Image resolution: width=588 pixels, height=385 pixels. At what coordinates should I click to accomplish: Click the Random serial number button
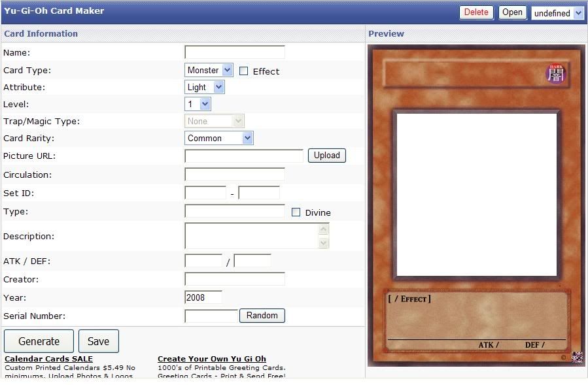(x=262, y=316)
